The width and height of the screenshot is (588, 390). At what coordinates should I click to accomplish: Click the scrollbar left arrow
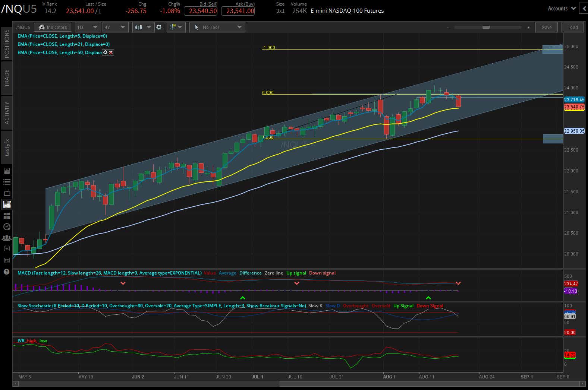click(16, 383)
